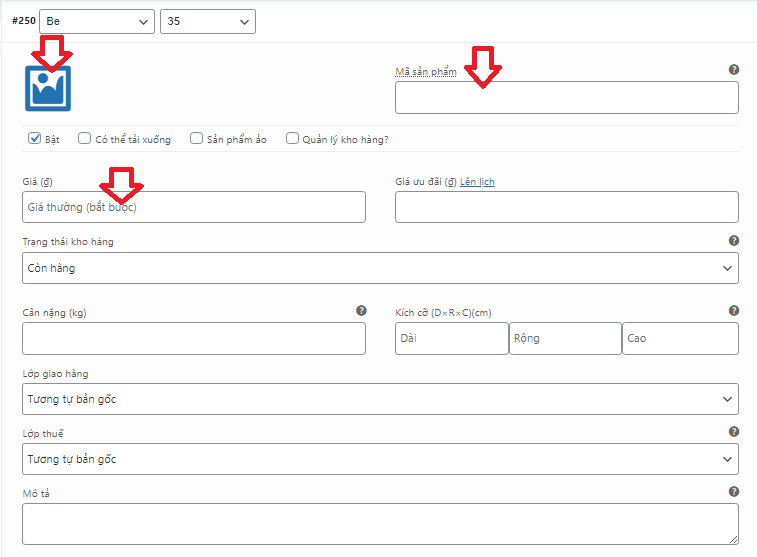Click help icon for Mô tả field

[x=733, y=492]
